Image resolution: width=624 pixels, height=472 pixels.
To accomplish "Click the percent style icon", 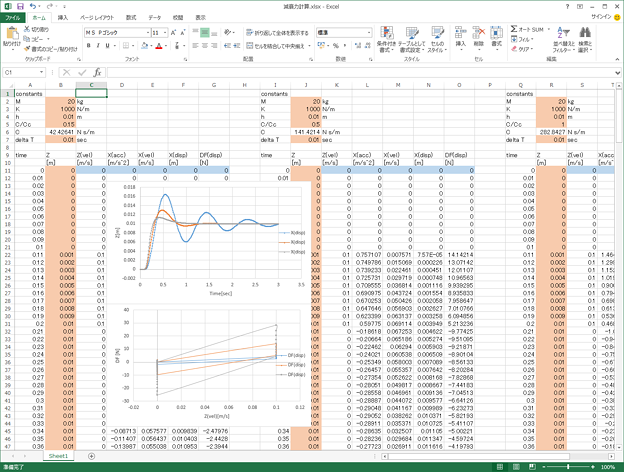I will click(335, 46).
